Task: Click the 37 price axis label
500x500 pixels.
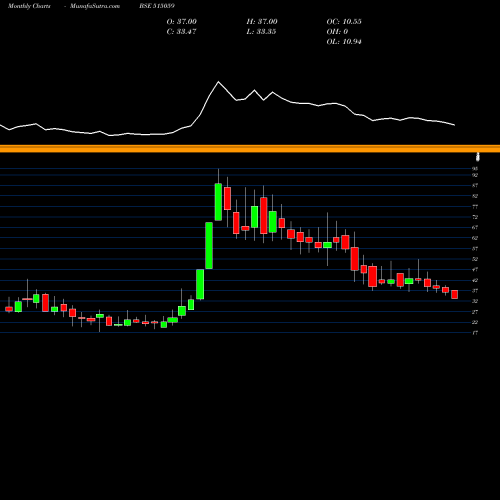Action: click(475, 291)
